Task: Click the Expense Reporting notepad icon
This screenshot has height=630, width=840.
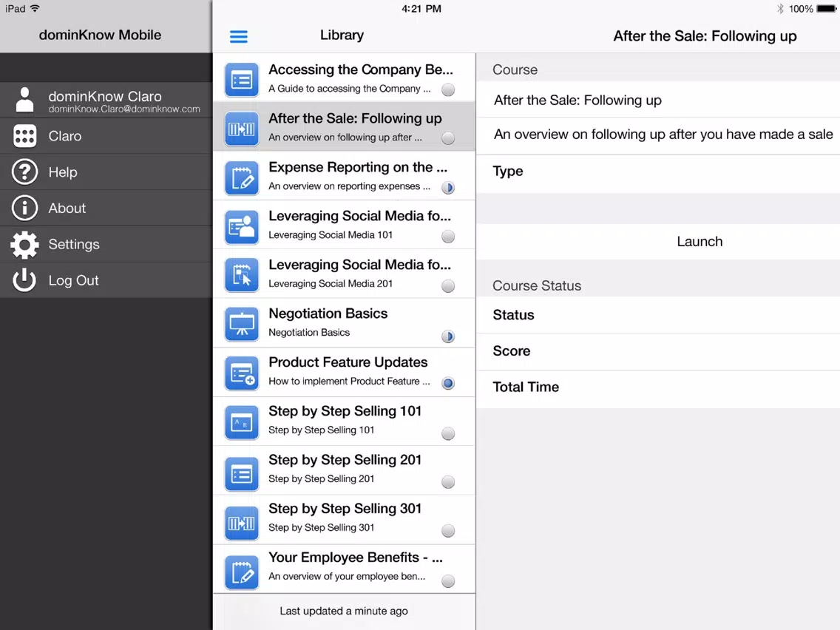Action: tap(242, 177)
